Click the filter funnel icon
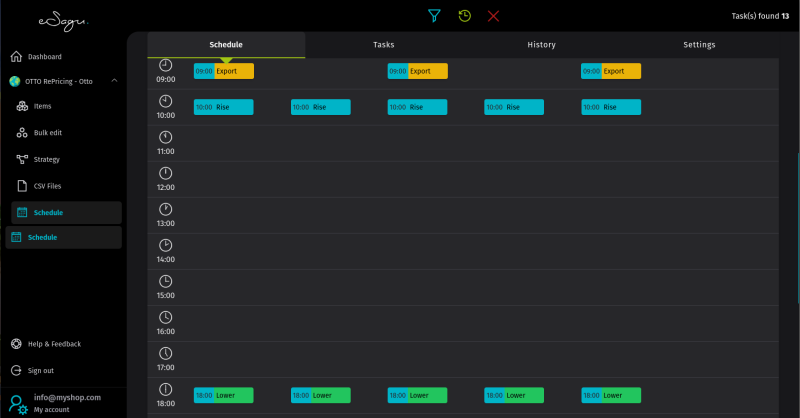The image size is (800, 418). coord(434,16)
